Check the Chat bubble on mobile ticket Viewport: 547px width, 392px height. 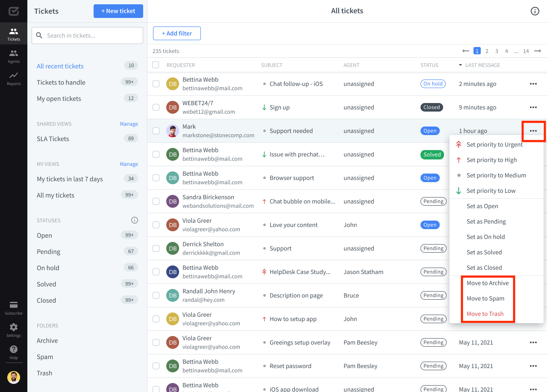[156, 201]
